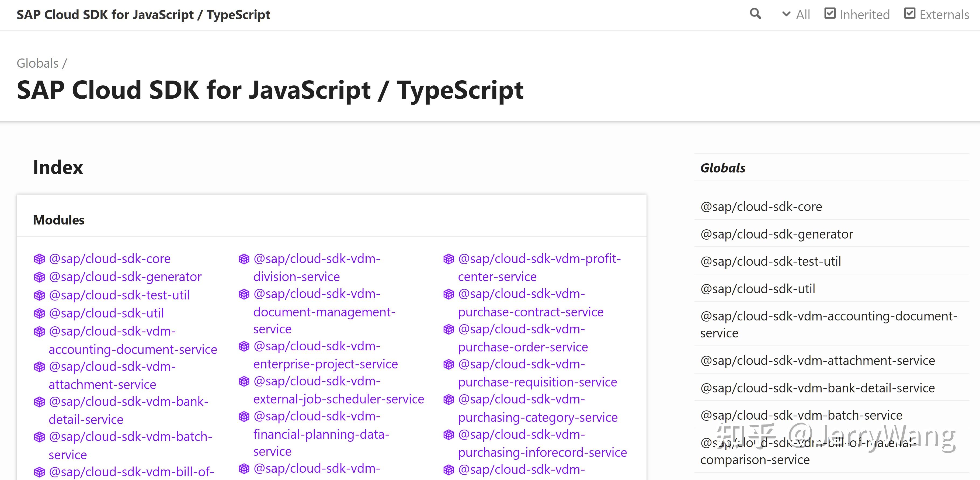Image resolution: width=980 pixels, height=480 pixels.
Task: Click the Globals breadcrumb link
Action: pos(37,63)
